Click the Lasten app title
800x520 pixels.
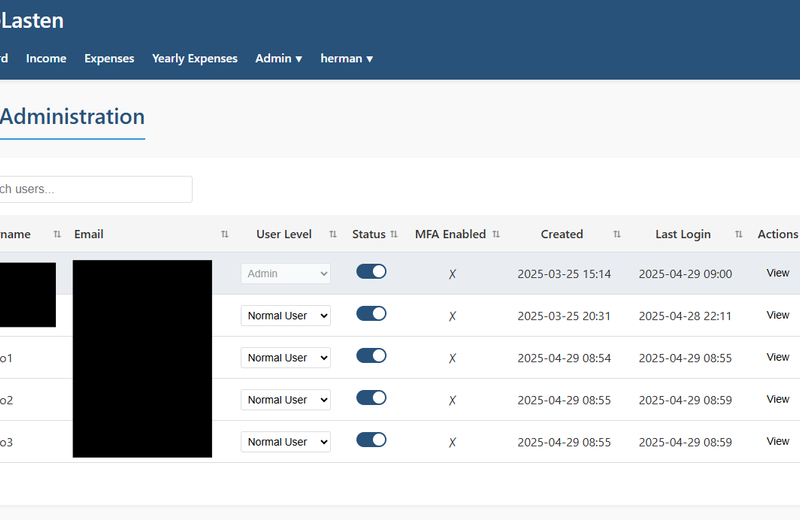32,21
